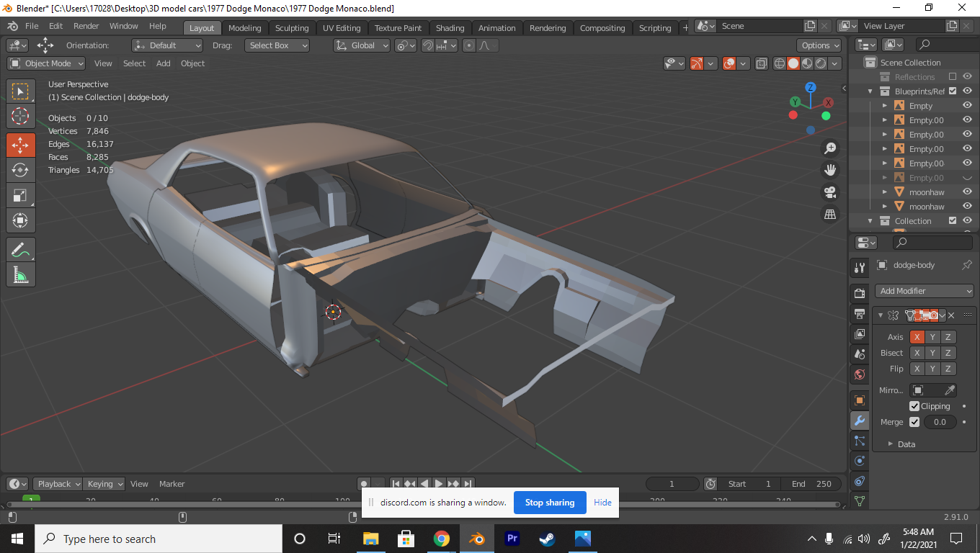Choose the Annotate tool
This screenshot has width=980, height=553.
point(20,250)
